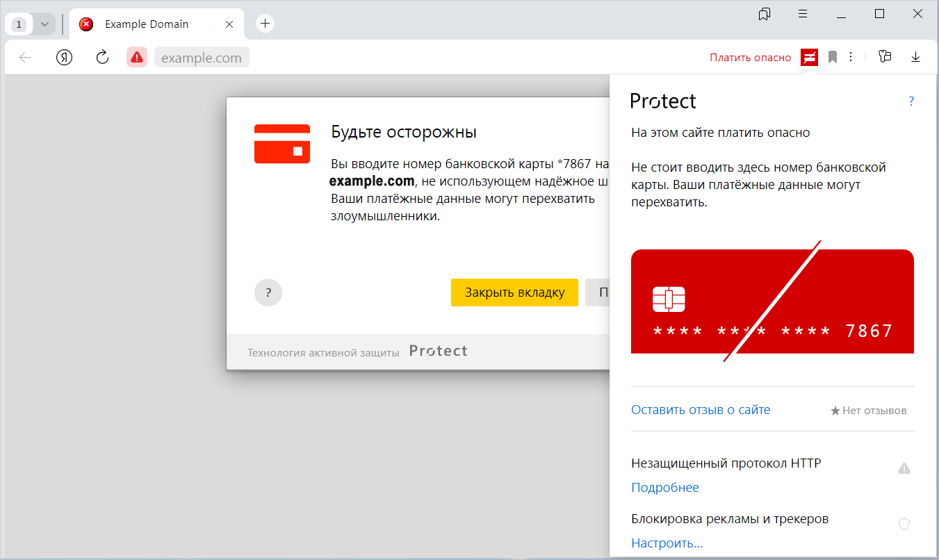This screenshot has width=939, height=560.
Task: Click the back navigation arrow
Action: point(26,58)
